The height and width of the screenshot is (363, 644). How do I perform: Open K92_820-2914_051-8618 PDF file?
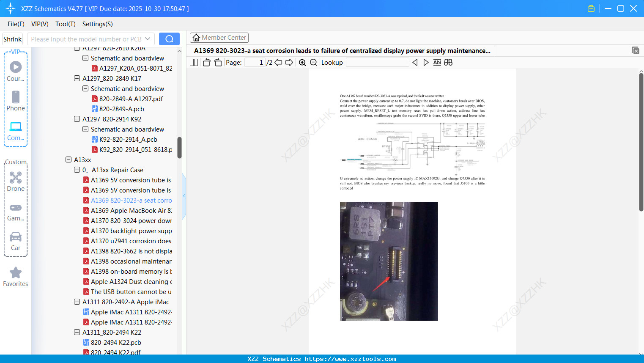point(132,149)
